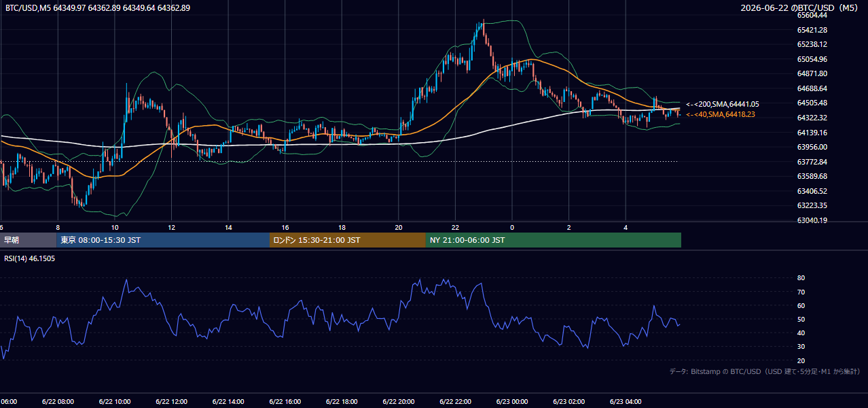The height and width of the screenshot is (408, 868).
Task: Click the 6/22 10:00 date label
Action: click(x=115, y=402)
